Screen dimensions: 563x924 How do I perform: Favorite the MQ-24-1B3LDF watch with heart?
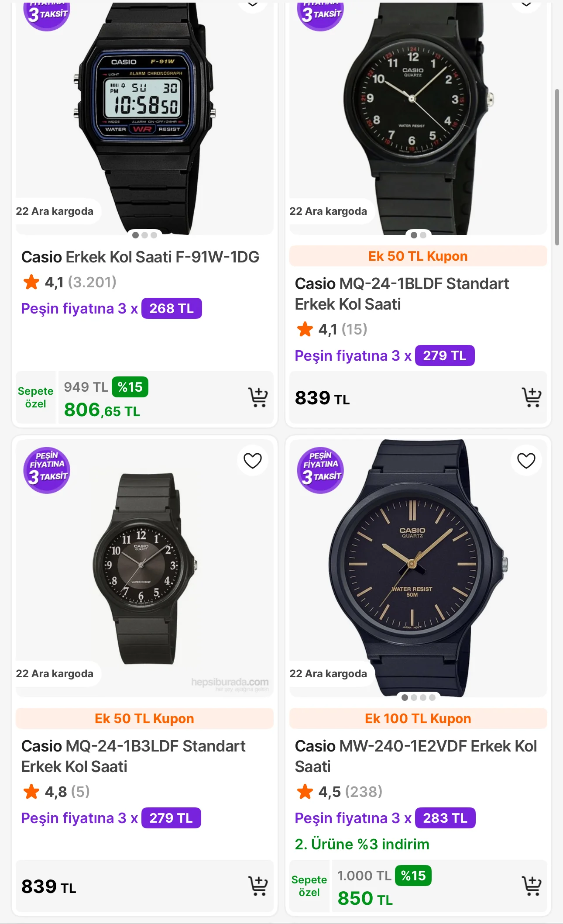click(x=252, y=461)
